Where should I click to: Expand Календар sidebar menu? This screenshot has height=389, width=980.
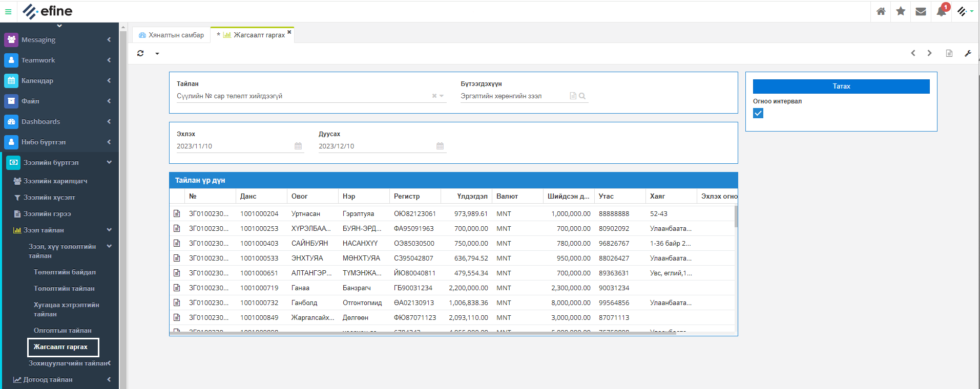[59, 80]
